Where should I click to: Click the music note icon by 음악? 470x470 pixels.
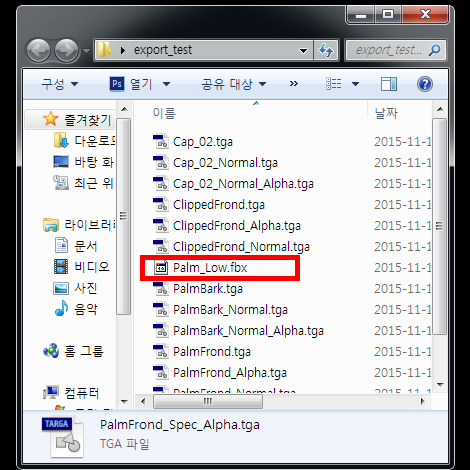click(61, 308)
